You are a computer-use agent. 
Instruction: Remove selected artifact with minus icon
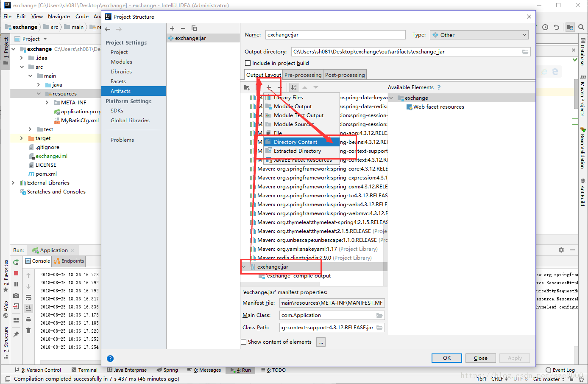[183, 28]
